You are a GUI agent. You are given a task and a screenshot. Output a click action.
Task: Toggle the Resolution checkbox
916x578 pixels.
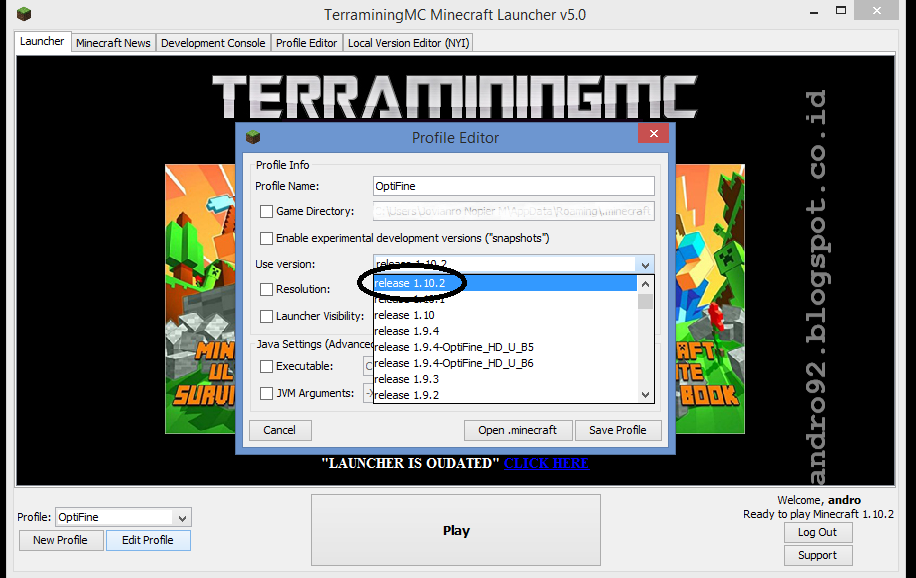click(266, 289)
